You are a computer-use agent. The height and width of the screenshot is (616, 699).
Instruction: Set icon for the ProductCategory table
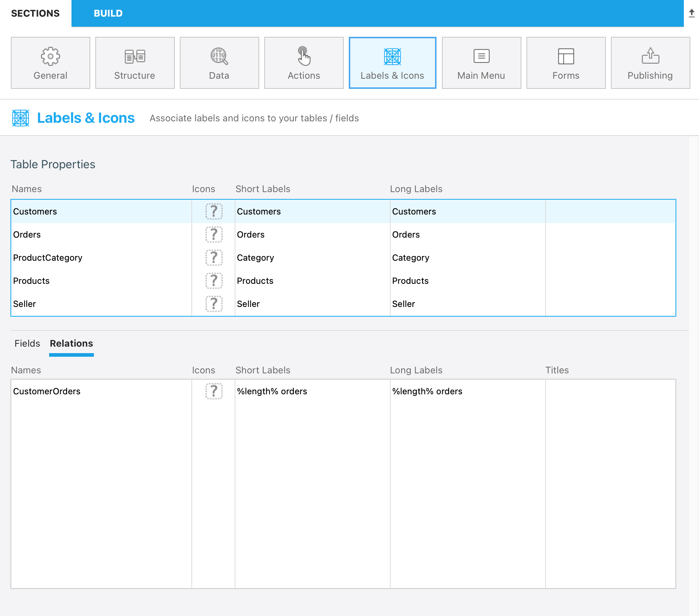point(214,257)
